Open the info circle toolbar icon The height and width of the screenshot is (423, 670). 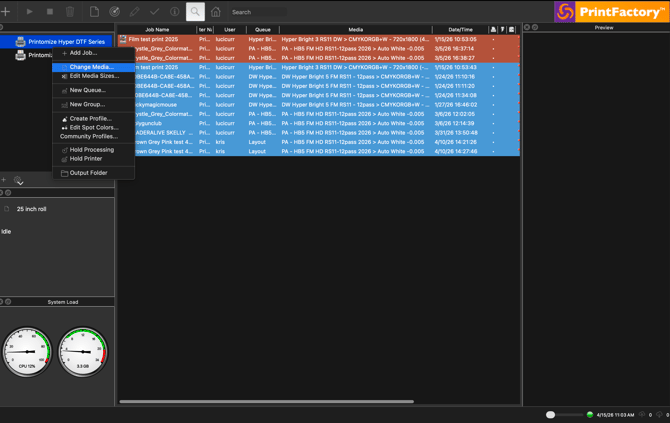[x=174, y=12]
